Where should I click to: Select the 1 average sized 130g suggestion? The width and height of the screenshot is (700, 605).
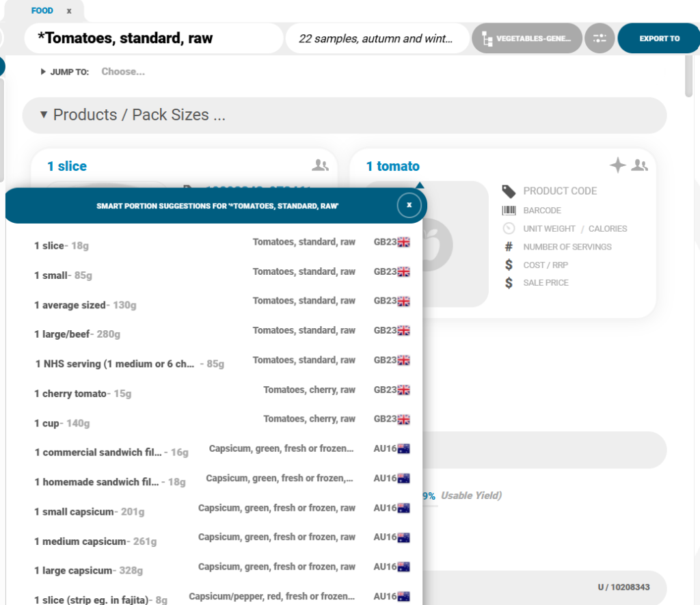pyautogui.click(x=85, y=305)
